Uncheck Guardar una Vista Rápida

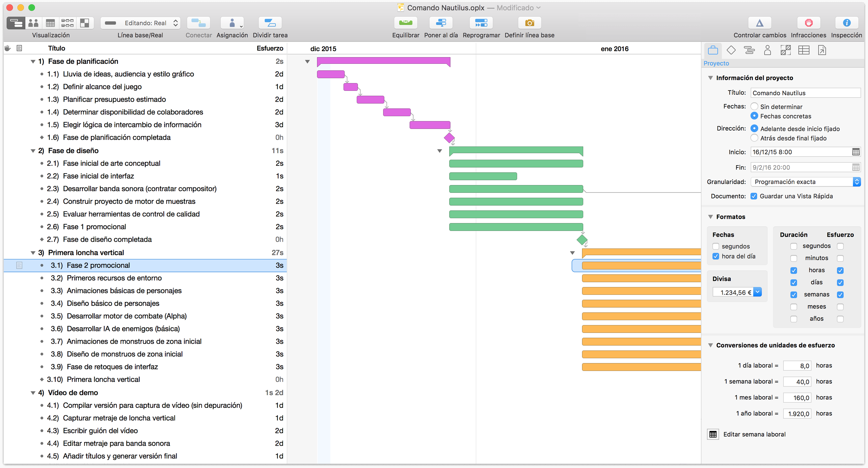(x=754, y=196)
